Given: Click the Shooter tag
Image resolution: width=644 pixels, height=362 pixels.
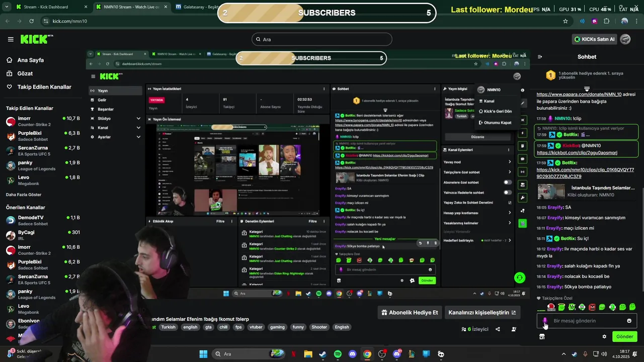Looking at the screenshot, I should (319, 327).
